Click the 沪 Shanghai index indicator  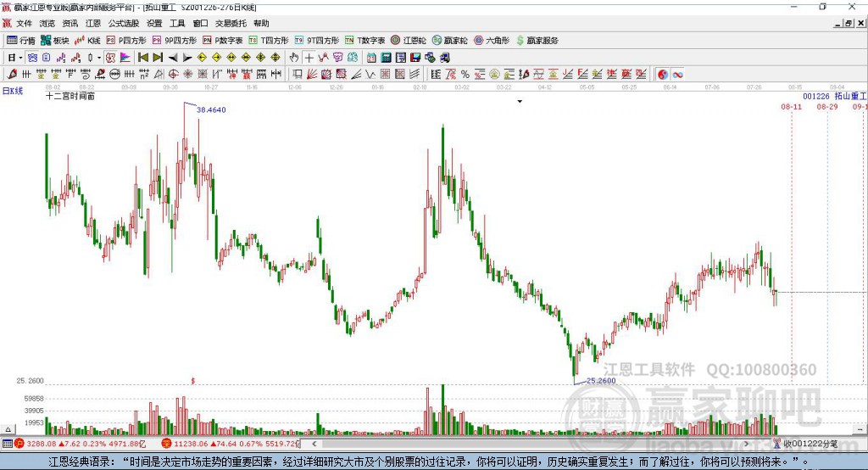coord(19,444)
